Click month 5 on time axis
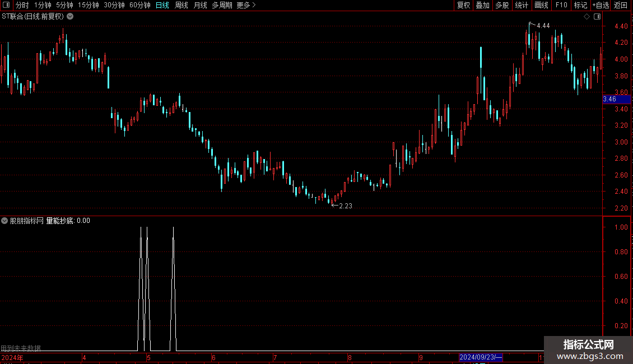Screen dimensions: 633x364 pos(148,357)
